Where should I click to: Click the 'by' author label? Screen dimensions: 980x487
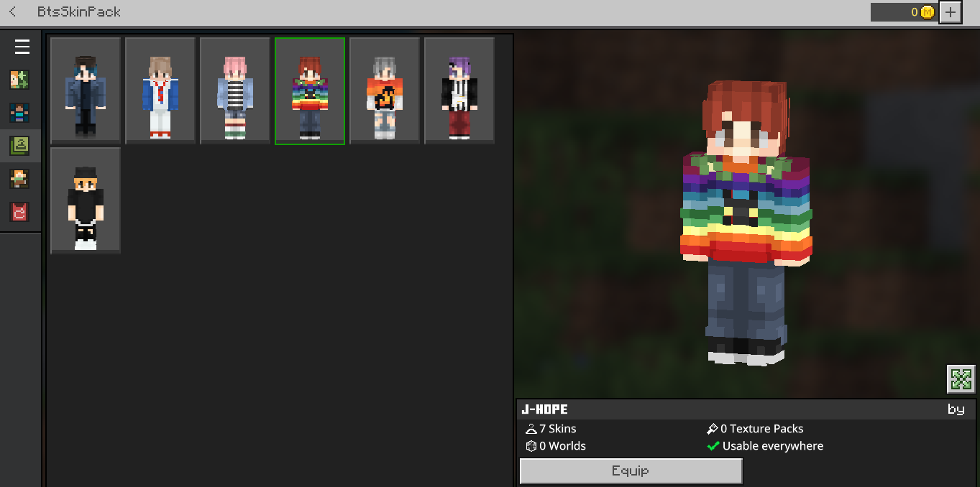tap(956, 409)
